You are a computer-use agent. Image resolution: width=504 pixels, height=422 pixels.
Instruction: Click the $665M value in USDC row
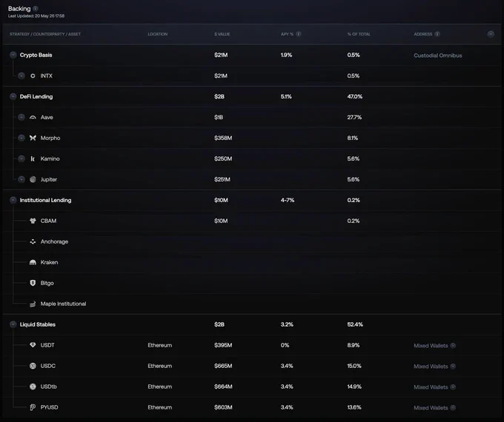[223, 366]
